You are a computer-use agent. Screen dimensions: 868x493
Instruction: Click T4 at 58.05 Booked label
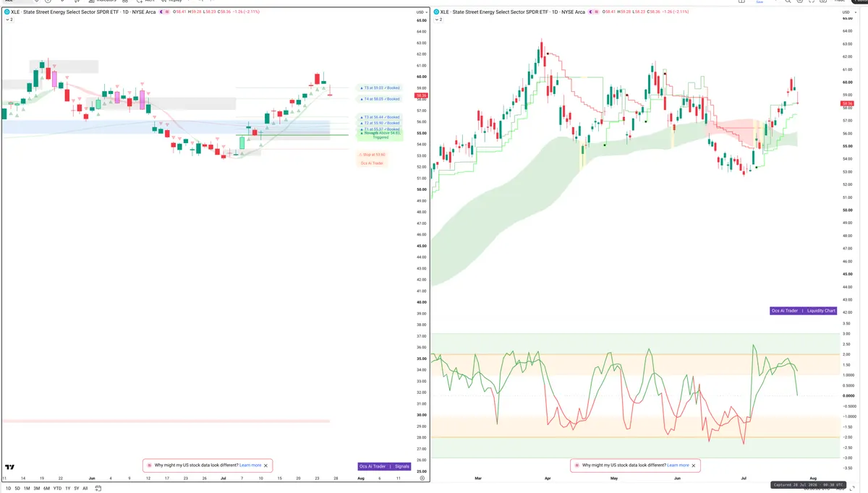(x=380, y=99)
